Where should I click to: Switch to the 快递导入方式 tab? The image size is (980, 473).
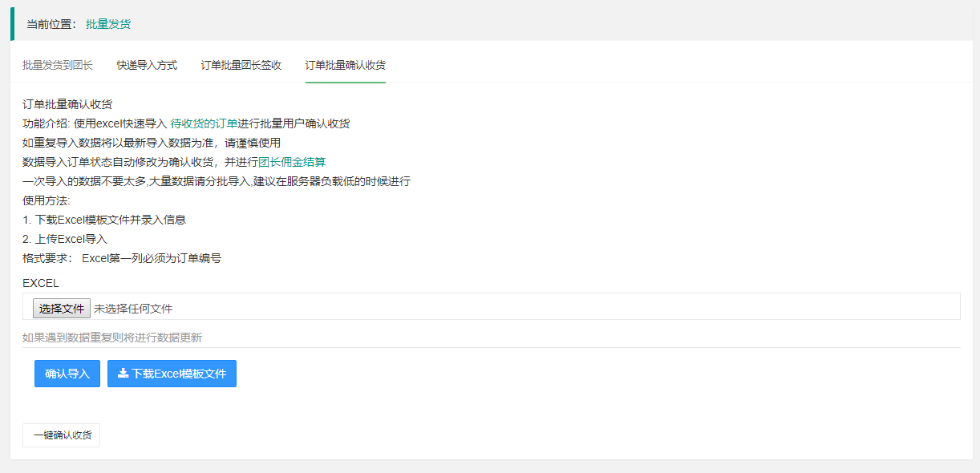coord(147,65)
